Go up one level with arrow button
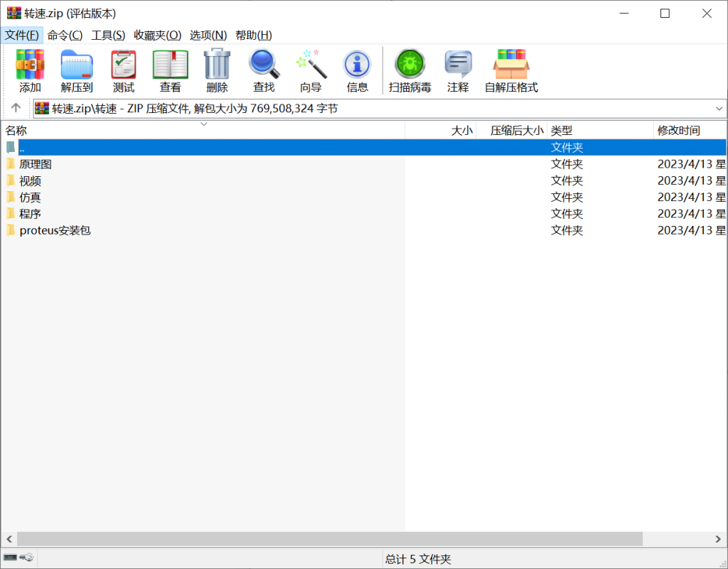 [x=16, y=108]
